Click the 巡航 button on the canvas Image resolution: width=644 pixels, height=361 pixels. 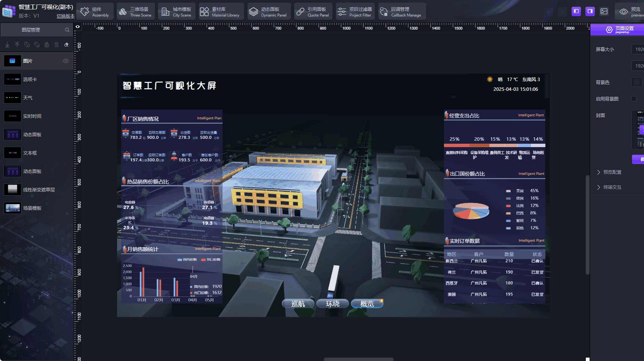[298, 304]
